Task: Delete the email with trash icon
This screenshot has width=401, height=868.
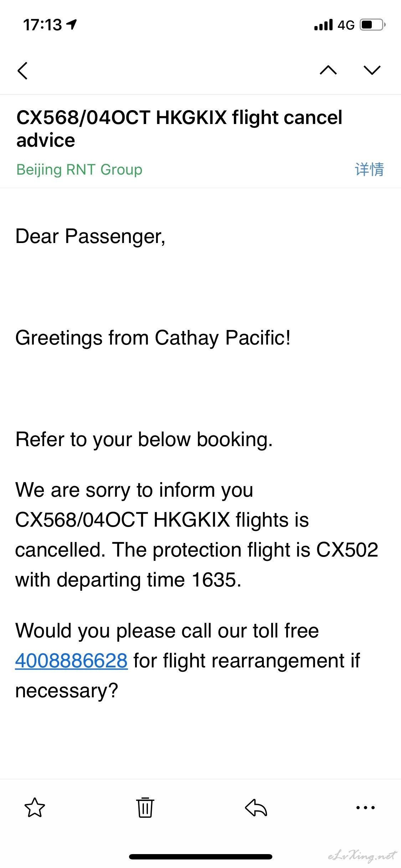Action: 145,807
